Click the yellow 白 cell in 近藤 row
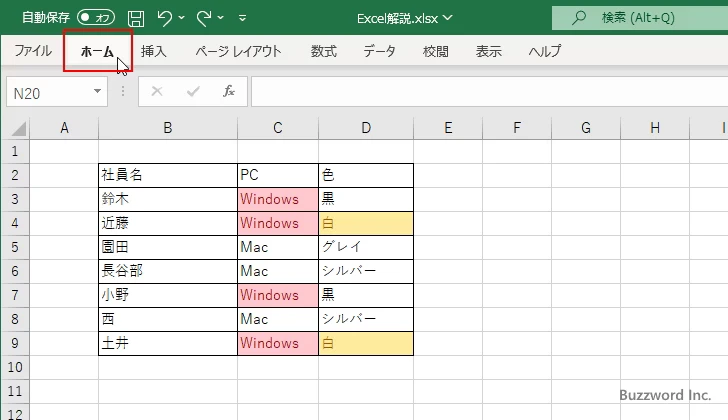The height and width of the screenshot is (420, 728). tap(366, 223)
